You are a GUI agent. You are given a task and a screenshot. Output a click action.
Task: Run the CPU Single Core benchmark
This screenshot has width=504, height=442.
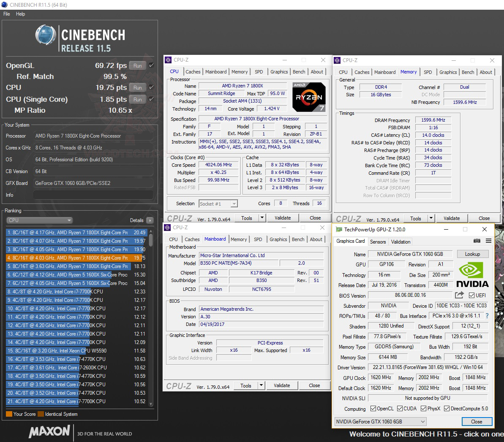tap(138, 99)
